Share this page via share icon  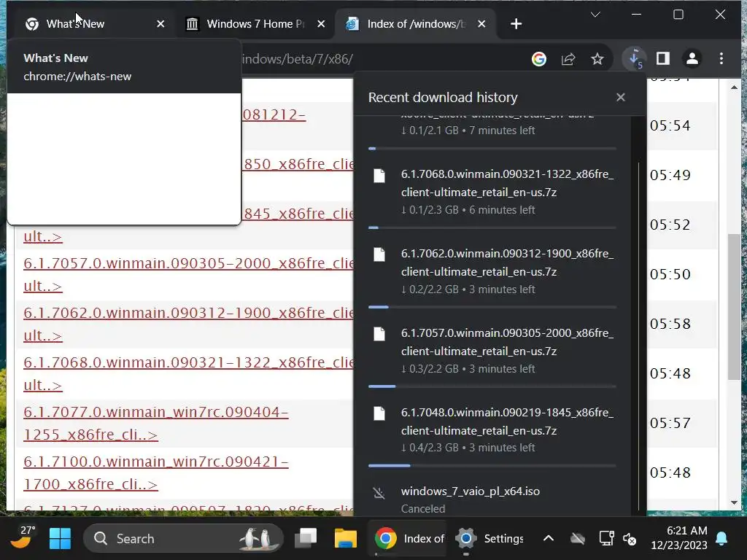[x=568, y=59]
